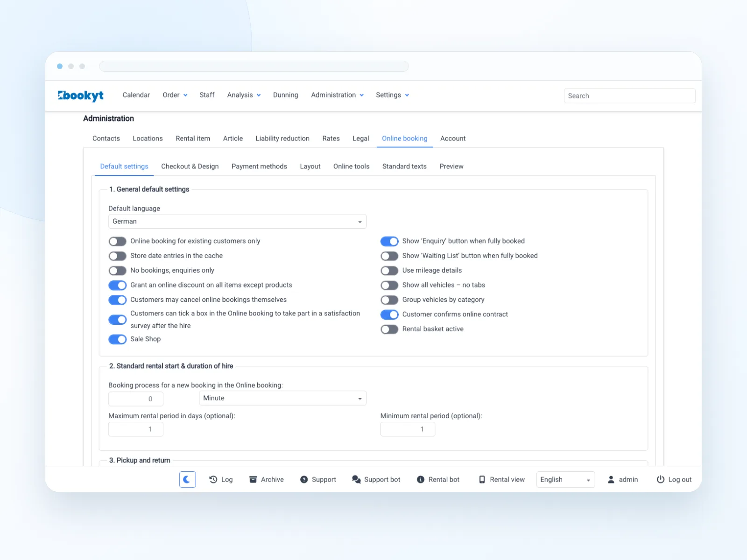Click the Minimum rental period input
Viewport: 747px width, 560px height.
click(408, 429)
